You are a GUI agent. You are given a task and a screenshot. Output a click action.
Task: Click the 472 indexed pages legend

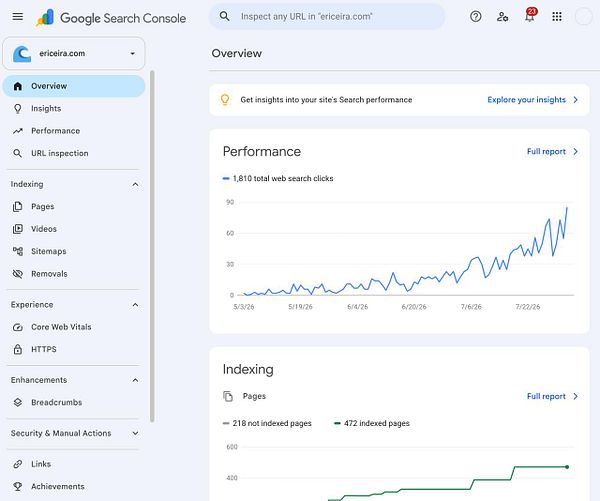coord(372,423)
